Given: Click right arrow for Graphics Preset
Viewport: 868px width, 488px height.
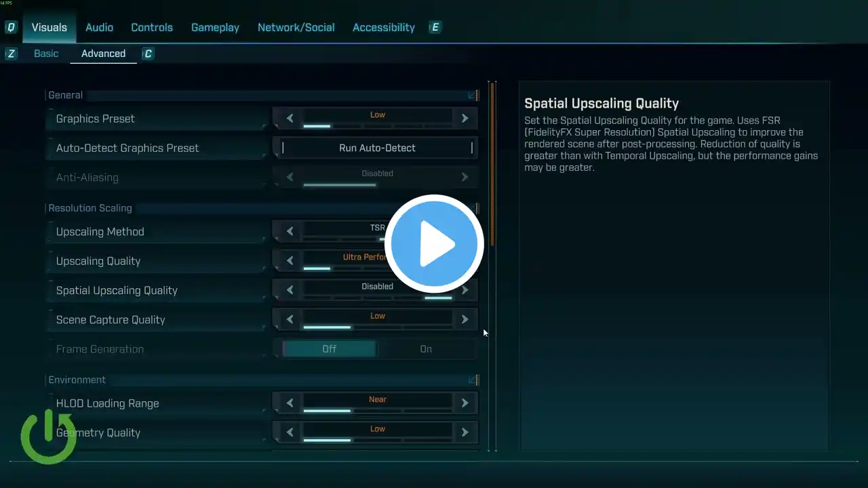Looking at the screenshot, I should pyautogui.click(x=465, y=119).
